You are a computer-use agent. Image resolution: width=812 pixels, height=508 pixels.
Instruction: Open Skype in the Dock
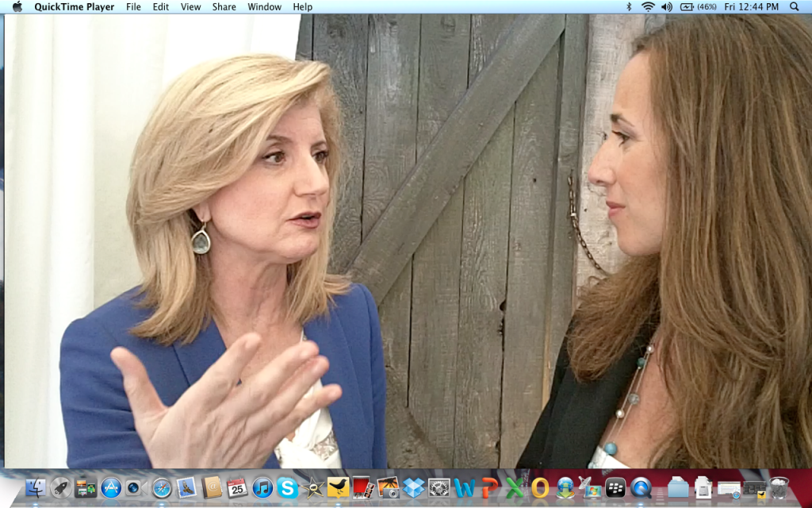point(287,488)
